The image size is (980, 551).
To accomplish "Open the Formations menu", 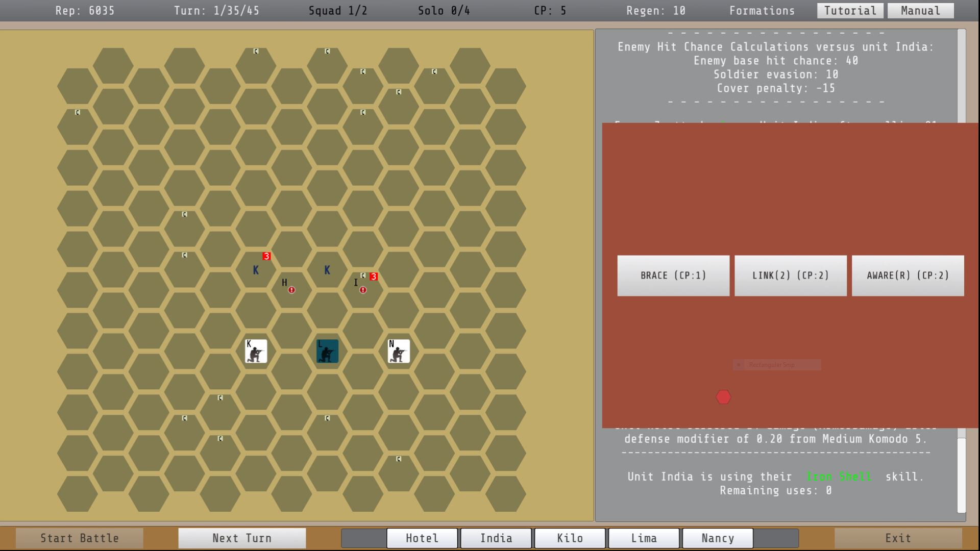I will (761, 10).
